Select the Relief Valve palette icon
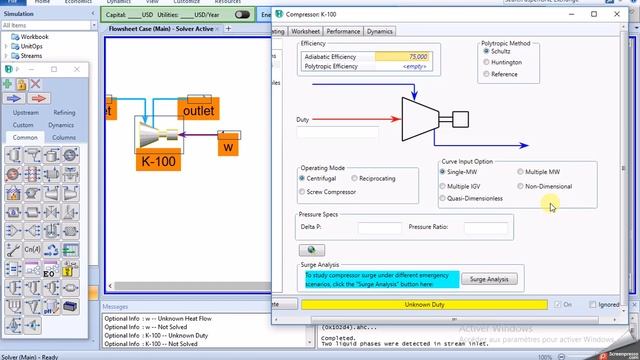The image size is (640, 360). (x=70, y=212)
